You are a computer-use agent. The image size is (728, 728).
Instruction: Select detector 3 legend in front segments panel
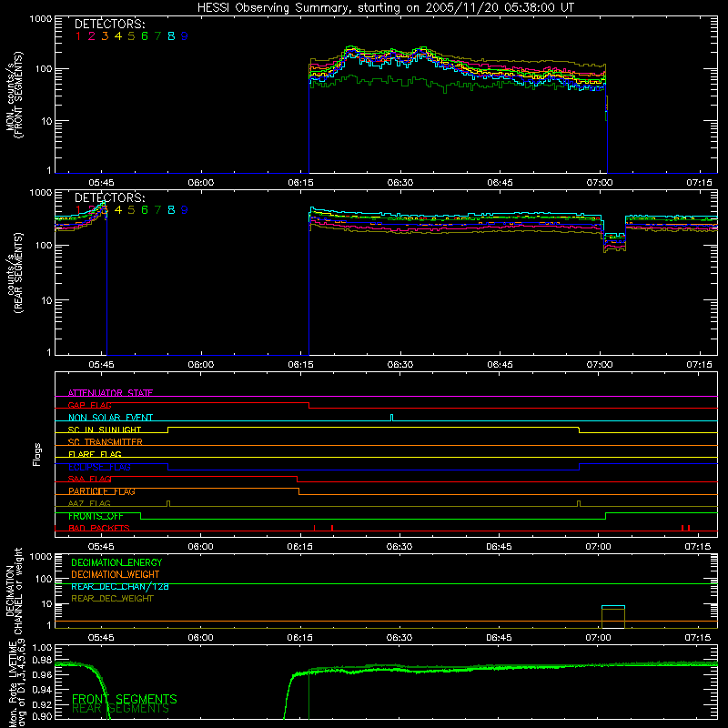[105, 36]
